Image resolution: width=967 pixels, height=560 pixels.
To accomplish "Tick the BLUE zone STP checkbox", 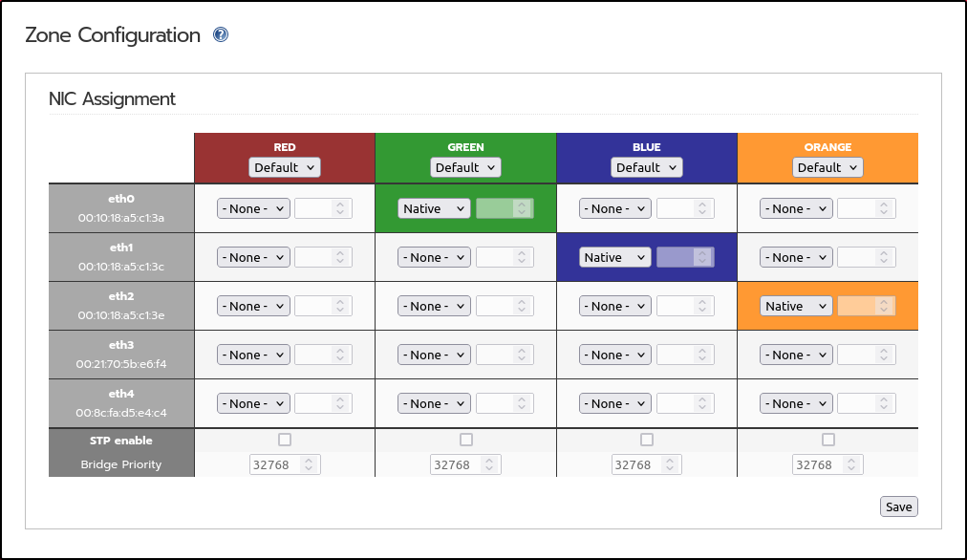I will pos(646,440).
